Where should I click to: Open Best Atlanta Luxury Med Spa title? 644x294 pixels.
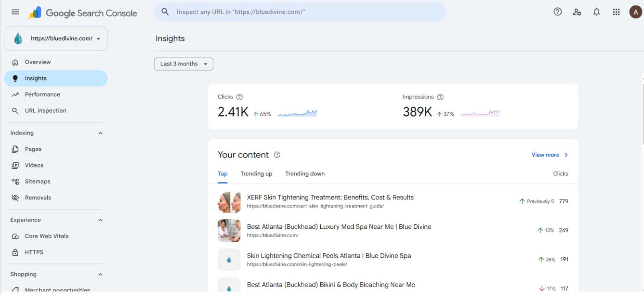click(x=339, y=227)
